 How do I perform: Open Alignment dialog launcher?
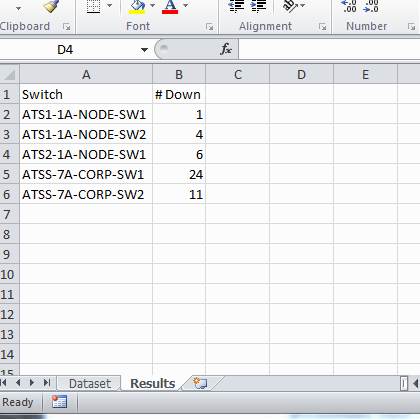(x=322, y=27)
